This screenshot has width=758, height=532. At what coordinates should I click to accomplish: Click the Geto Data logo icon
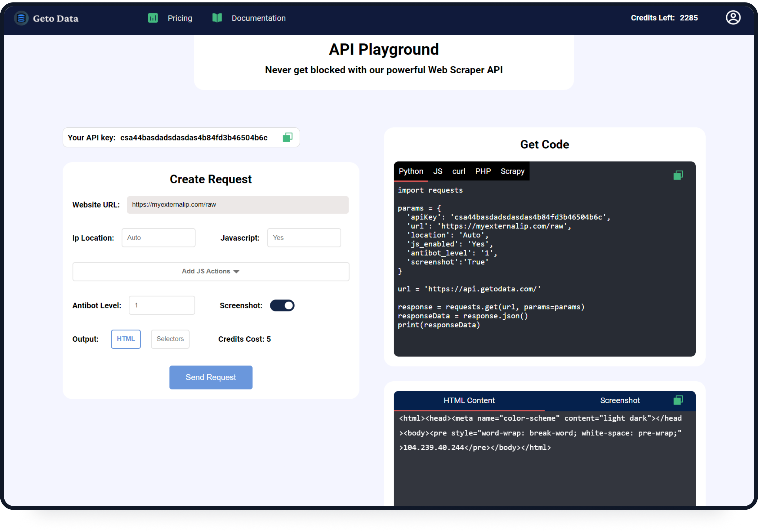[x=21, y=18]
